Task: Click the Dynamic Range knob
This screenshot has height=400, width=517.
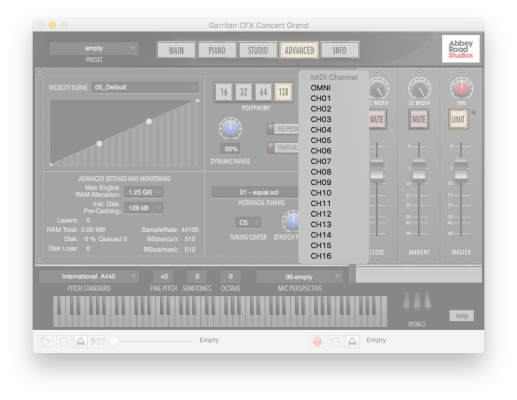Action: coord(230,129)
